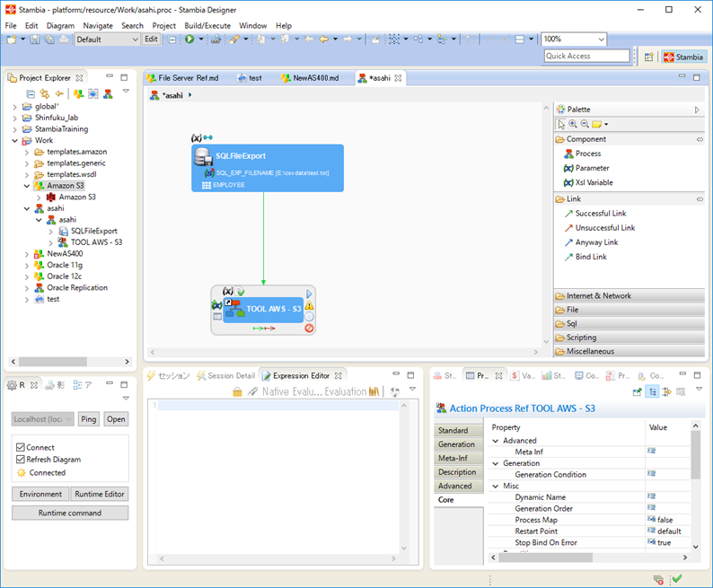Click in the Quick Access search field
713x588 pixels.
tap(588, 56)
